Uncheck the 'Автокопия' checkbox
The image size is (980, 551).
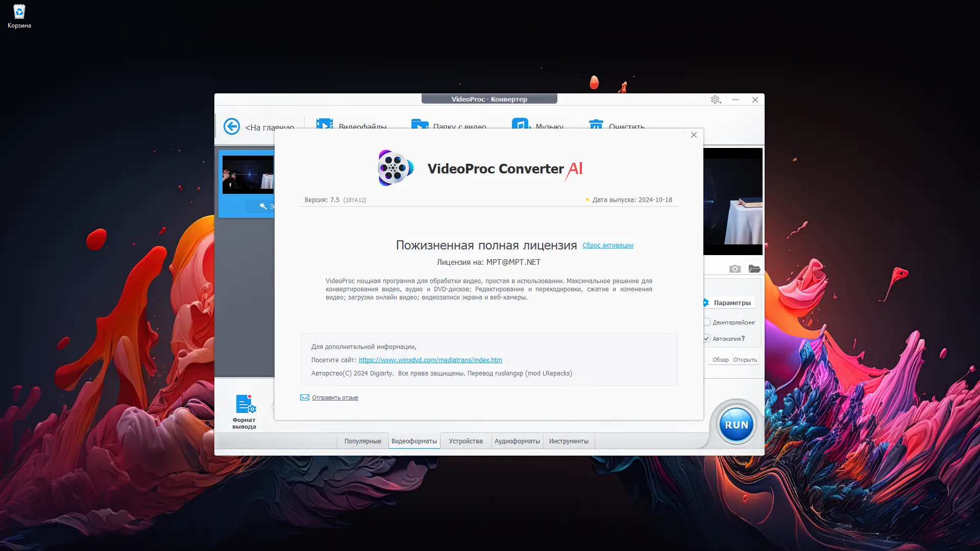(707, 338)
